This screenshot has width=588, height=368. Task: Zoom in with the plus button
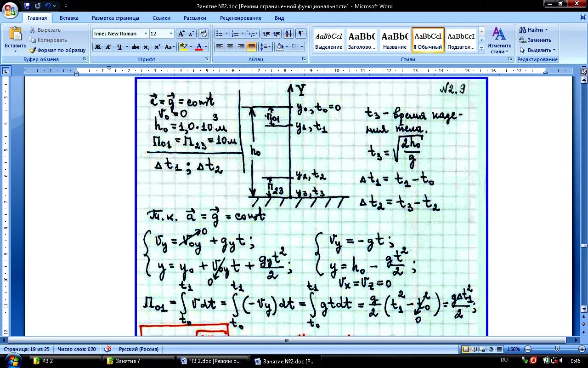pyautogui.click(x=582, y=349)
